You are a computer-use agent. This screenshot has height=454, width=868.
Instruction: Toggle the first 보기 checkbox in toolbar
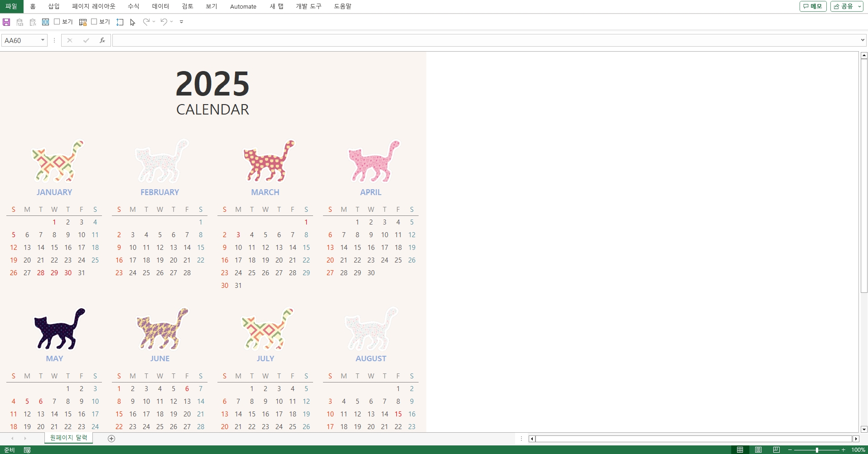(x=57, y=22)
